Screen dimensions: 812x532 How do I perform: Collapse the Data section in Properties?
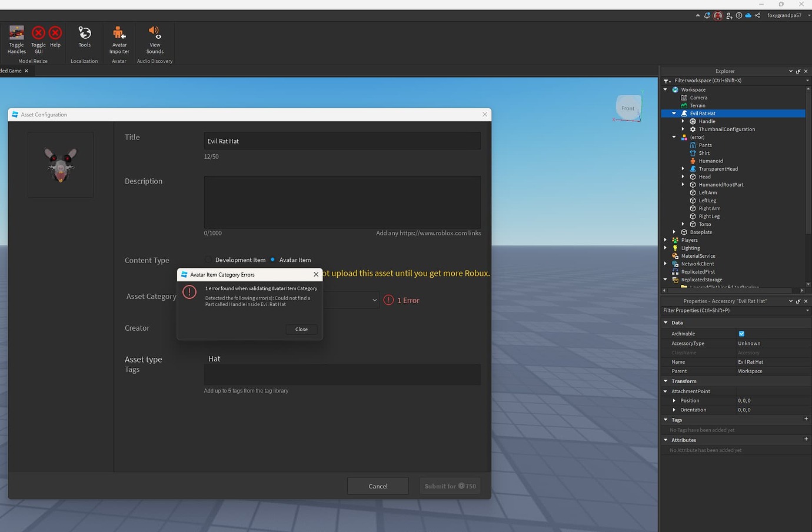pos(665,322)
